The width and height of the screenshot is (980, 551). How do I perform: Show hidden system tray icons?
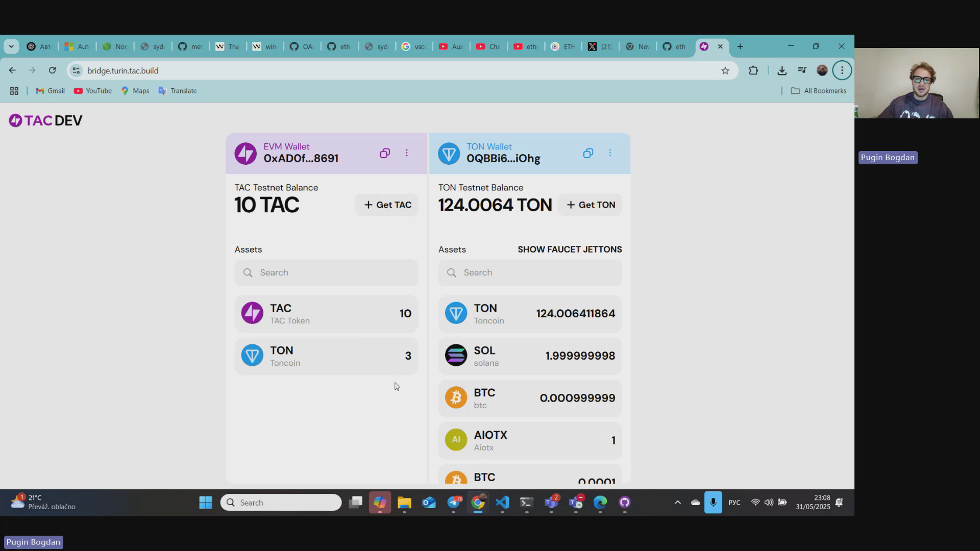click(x=677, y=503)
